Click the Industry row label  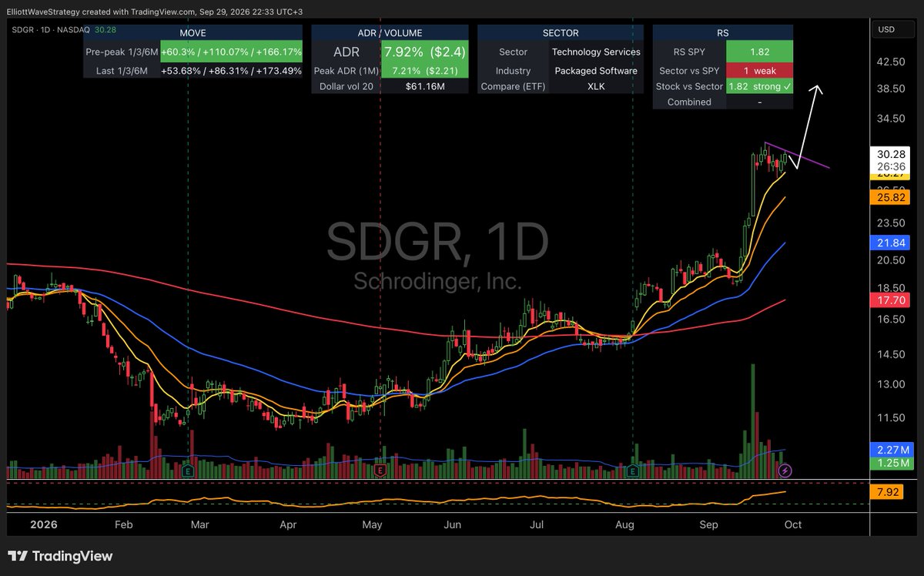click(513, 70)
